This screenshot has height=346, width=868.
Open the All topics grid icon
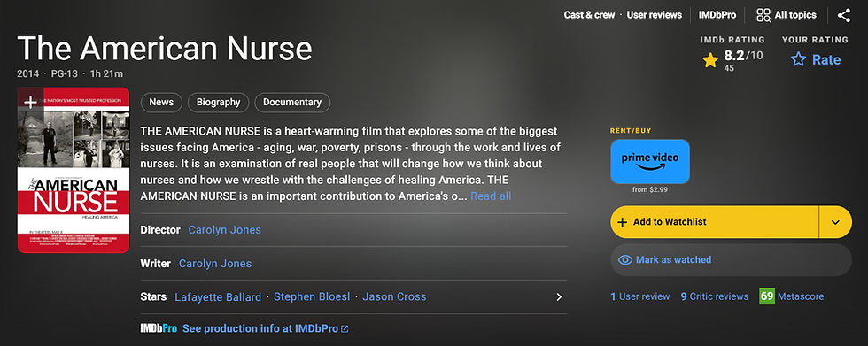tap(763, 15)
